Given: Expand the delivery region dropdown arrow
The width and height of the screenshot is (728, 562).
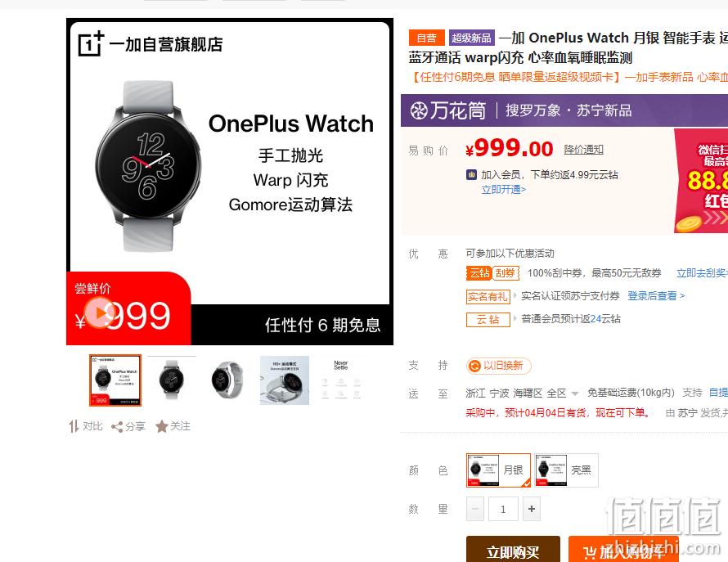Looking at the screenshot, I should click(x=575, y=393).
